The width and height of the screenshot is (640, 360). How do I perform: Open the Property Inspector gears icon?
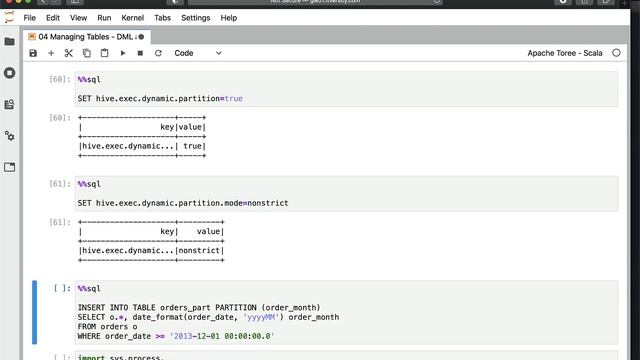pyautogui.click(x=9, y=136)
